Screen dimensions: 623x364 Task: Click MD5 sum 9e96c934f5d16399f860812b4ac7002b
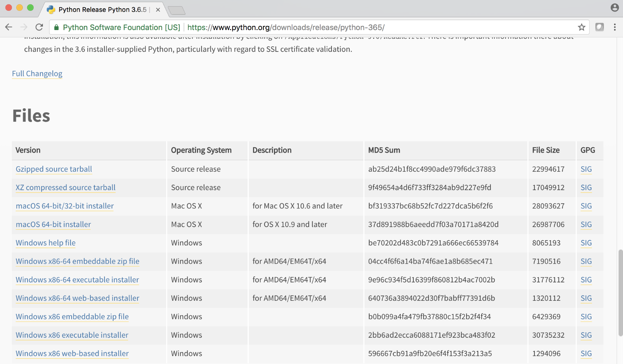point(431,280)
